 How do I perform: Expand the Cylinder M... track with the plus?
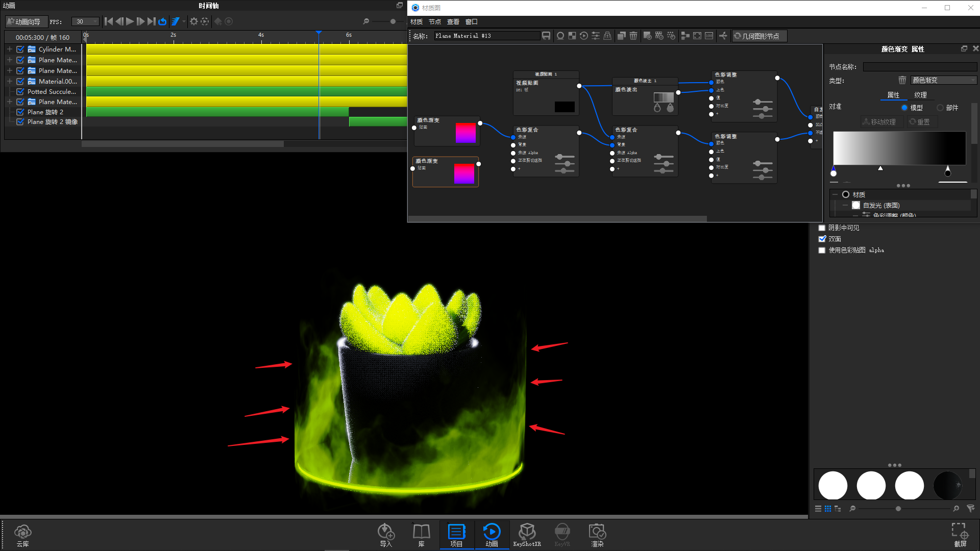[9, 49]
